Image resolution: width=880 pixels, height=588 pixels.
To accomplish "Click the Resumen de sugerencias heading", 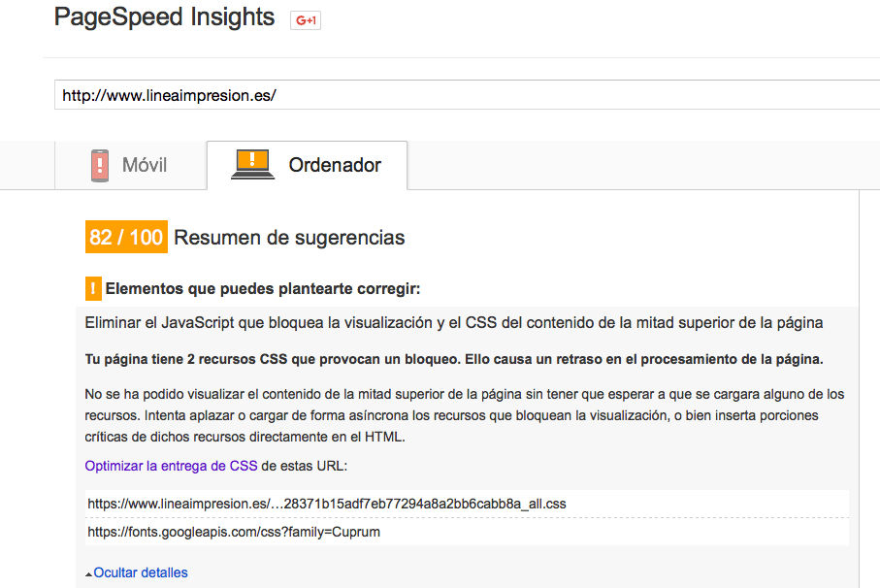I will point(289,238).
